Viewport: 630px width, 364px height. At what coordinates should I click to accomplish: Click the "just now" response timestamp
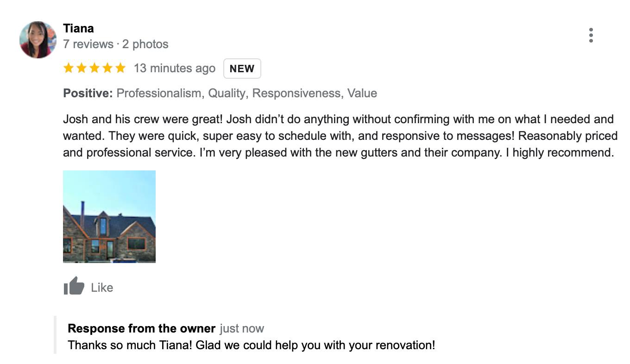241,328
